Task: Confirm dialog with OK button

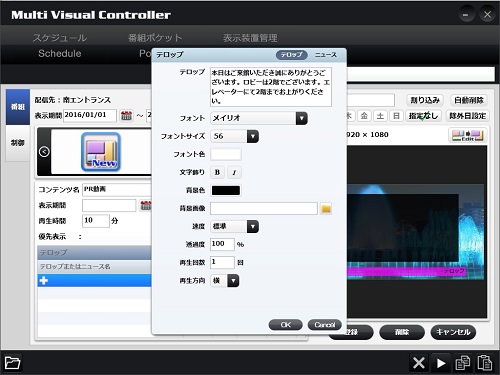Action: tap(286, 325)
